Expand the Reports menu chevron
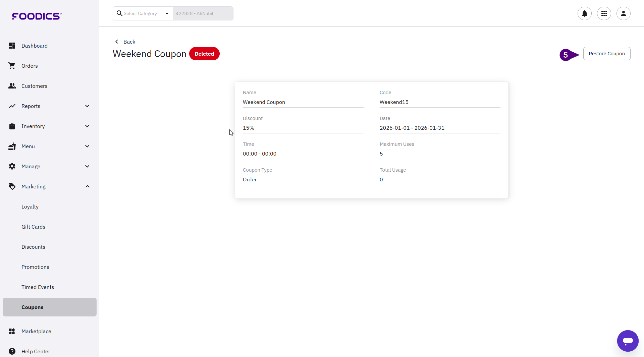The width and height of the screenshot is (644, 357). [x=87, y=106]
